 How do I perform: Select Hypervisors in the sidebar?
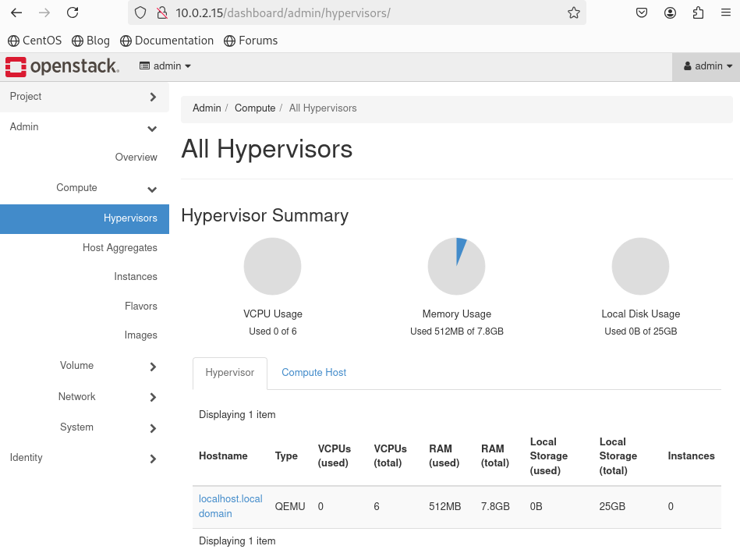84,218
